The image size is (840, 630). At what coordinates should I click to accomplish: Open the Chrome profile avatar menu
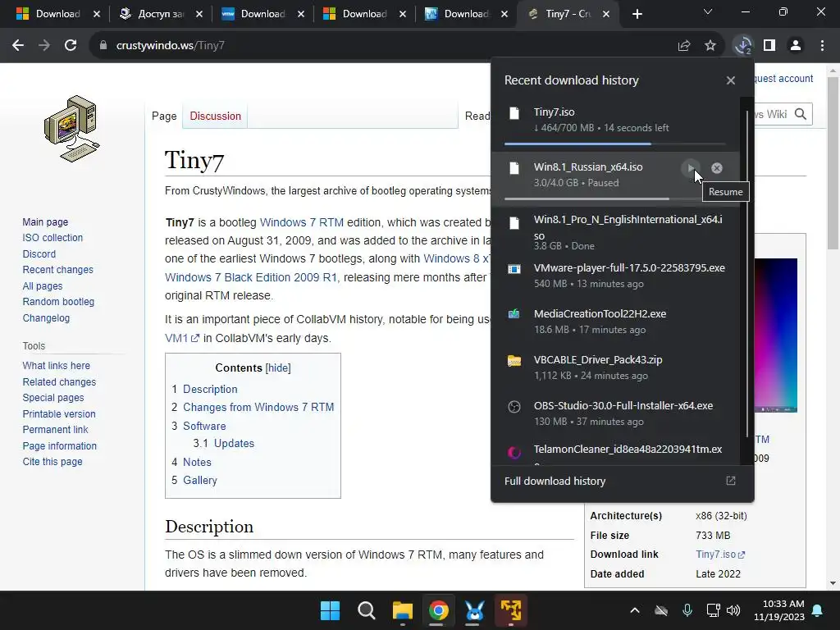click(x=796, y=46)
